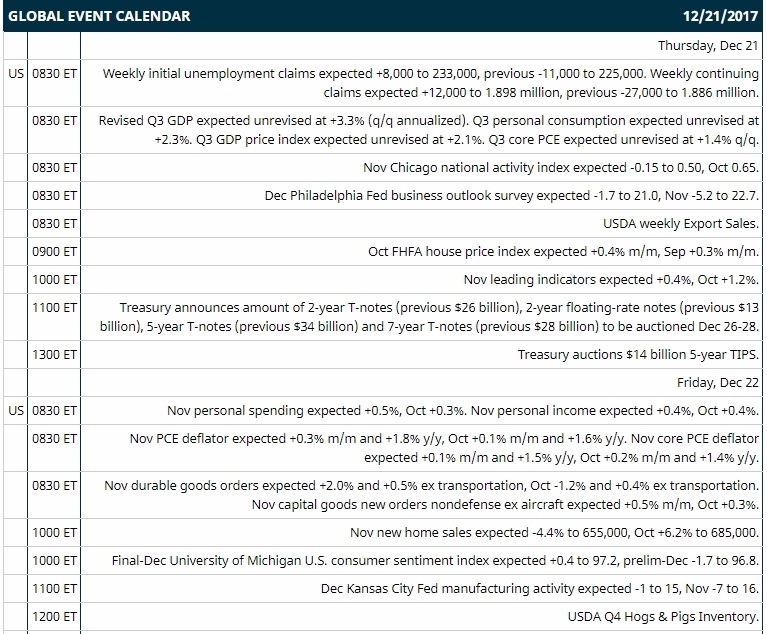
Task: Click the weekly initial unemployment claims entry
Action: [430, 83]
